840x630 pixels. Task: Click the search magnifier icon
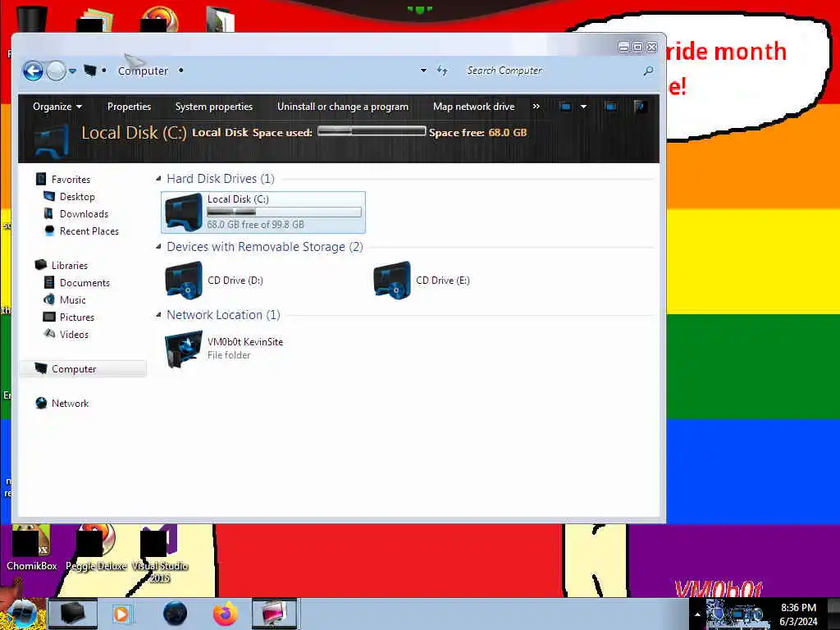(648, 71)
